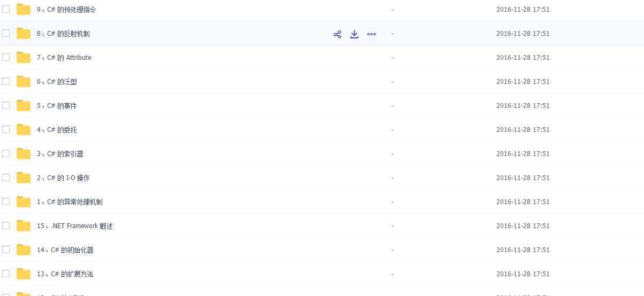644x296 pixels.
Task: Tick checkbox for 9、C# 的预处理指令
Action: point(6,9)
